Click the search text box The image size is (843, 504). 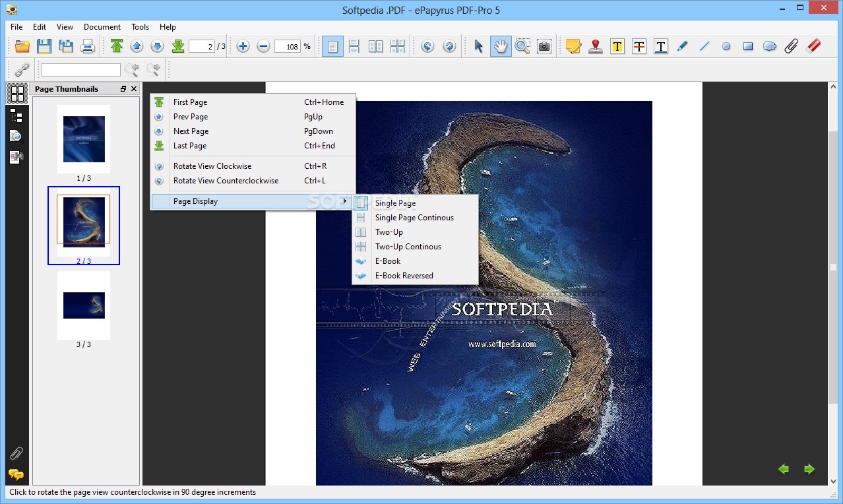click(x=81, y=69)
